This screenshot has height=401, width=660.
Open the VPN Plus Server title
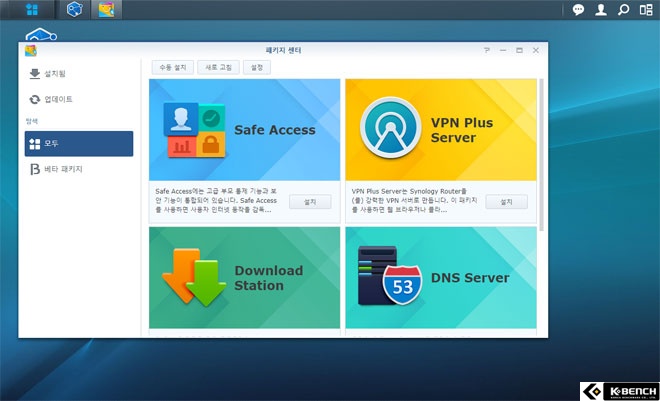click(x=462, y=130)
